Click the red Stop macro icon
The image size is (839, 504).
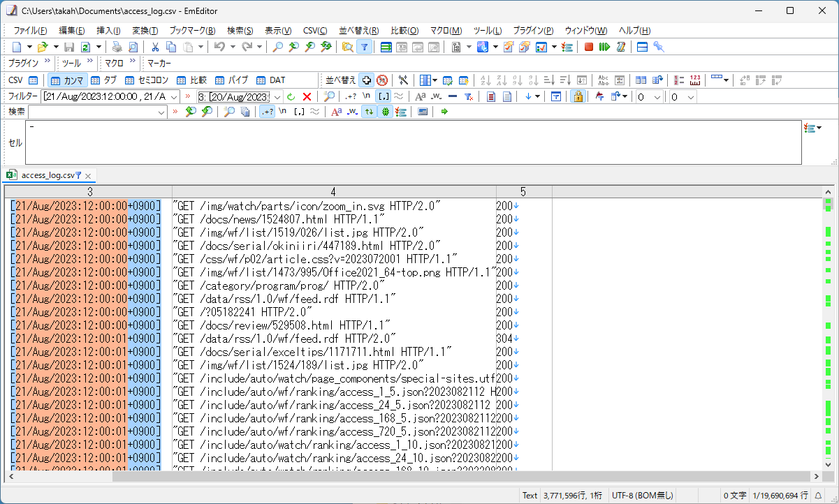point(589,47)
